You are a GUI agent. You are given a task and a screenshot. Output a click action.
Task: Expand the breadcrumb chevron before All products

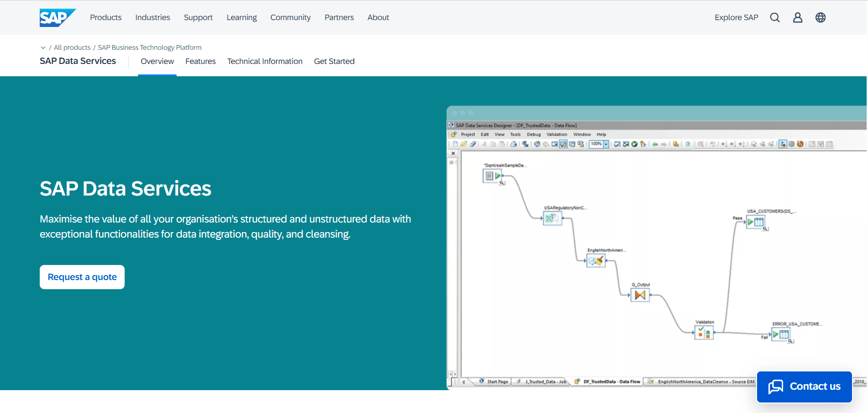(x=43, y=48)
